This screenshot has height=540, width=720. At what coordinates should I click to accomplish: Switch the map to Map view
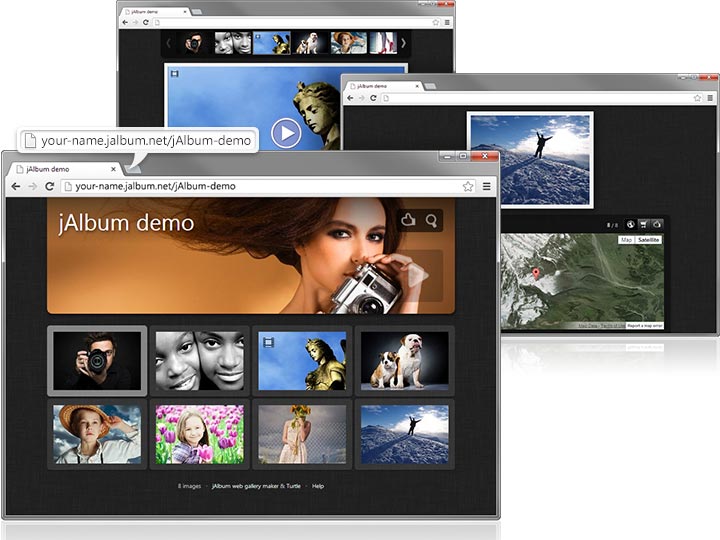pos(626,240)
